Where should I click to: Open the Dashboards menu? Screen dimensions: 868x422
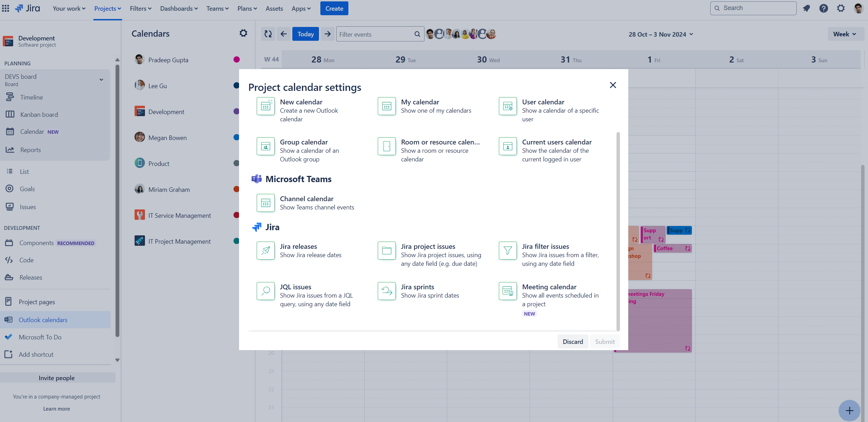[x=179, y=8]
